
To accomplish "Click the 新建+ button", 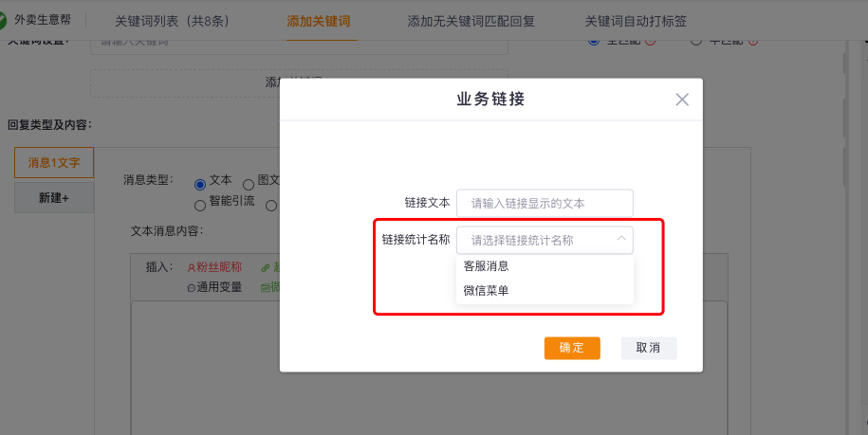I will tap(54, 198).
